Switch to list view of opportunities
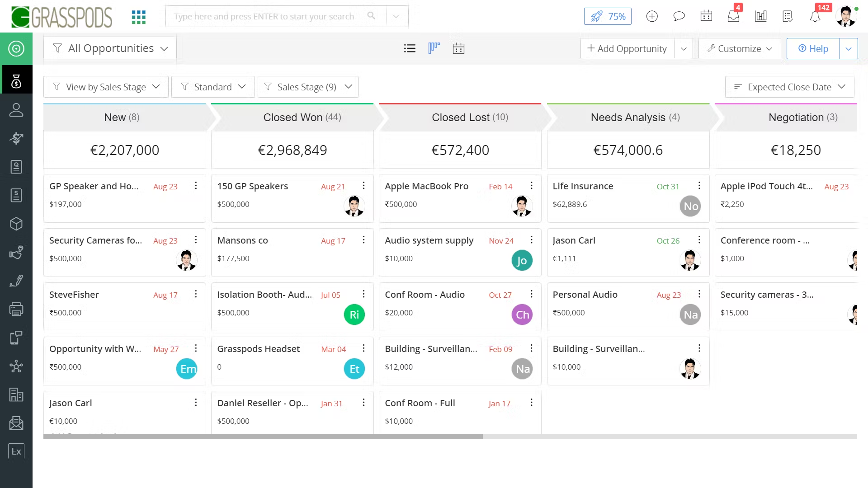 [x=410, y=48]
